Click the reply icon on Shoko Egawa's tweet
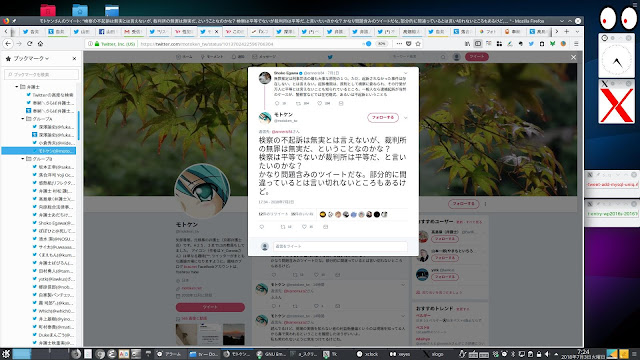The width and height of the screenshot is (640, 360). 277,103
